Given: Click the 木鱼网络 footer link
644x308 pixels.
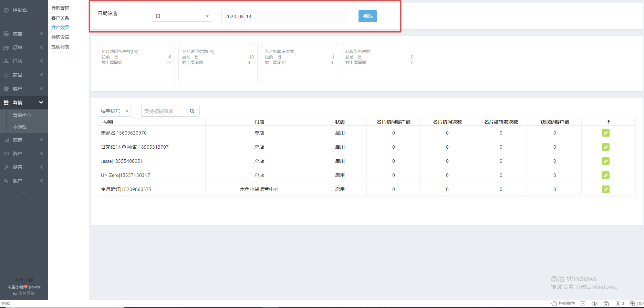Looking at the screenshot, I should click(27, 294).
